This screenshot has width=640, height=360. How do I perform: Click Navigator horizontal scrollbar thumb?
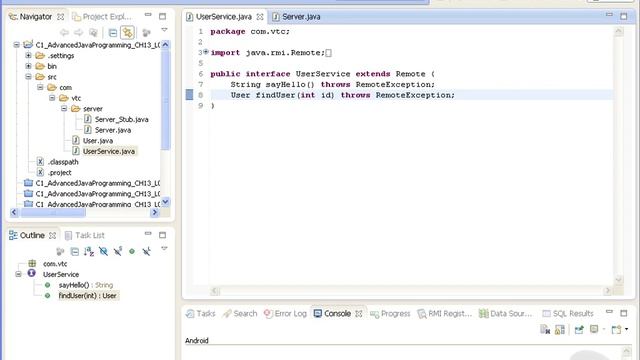(x=53, y=212)
